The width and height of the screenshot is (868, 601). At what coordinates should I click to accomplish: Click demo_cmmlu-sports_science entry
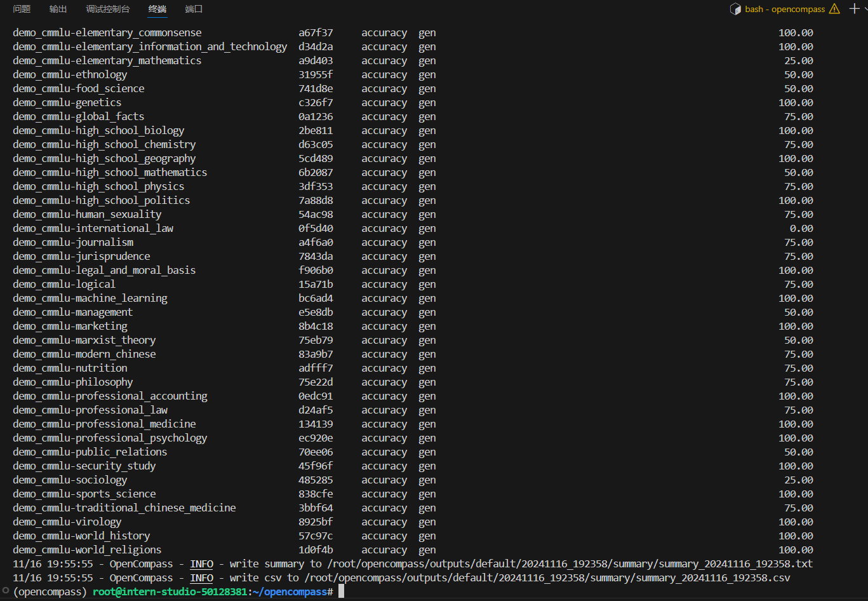(84, 494)
